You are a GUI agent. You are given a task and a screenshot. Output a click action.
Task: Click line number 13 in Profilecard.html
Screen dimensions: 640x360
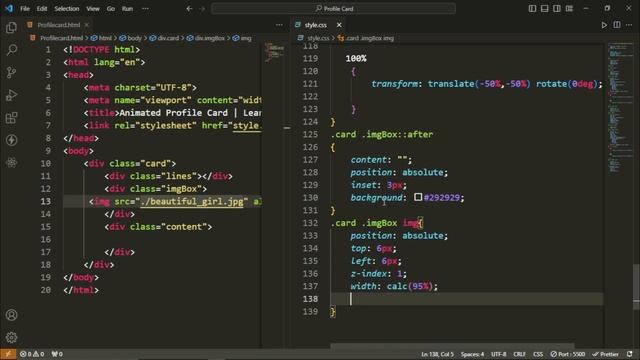point(46,201)
